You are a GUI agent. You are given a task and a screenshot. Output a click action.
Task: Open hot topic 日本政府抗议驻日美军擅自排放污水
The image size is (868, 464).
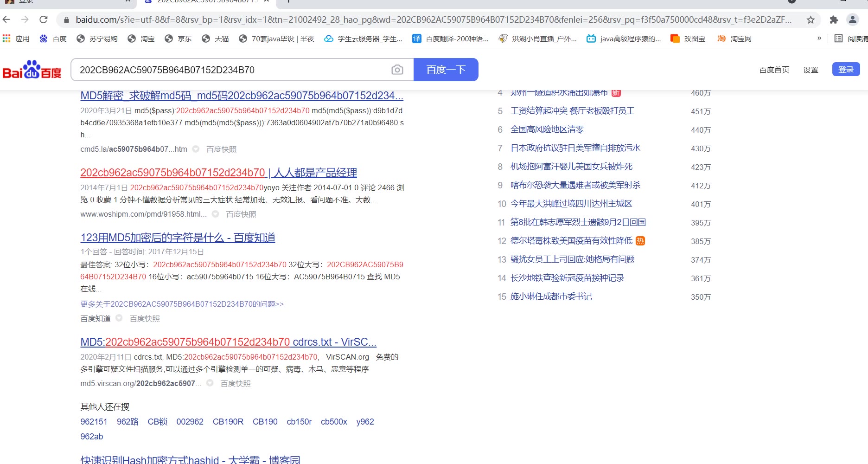pyautogui.click(x=575, y=148)
